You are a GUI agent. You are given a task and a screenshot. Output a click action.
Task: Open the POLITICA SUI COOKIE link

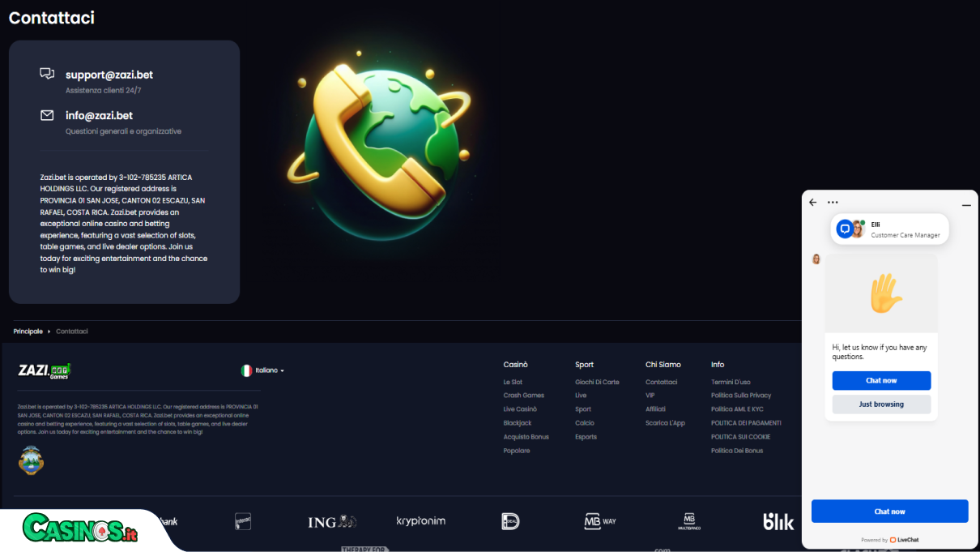(740, 437)
